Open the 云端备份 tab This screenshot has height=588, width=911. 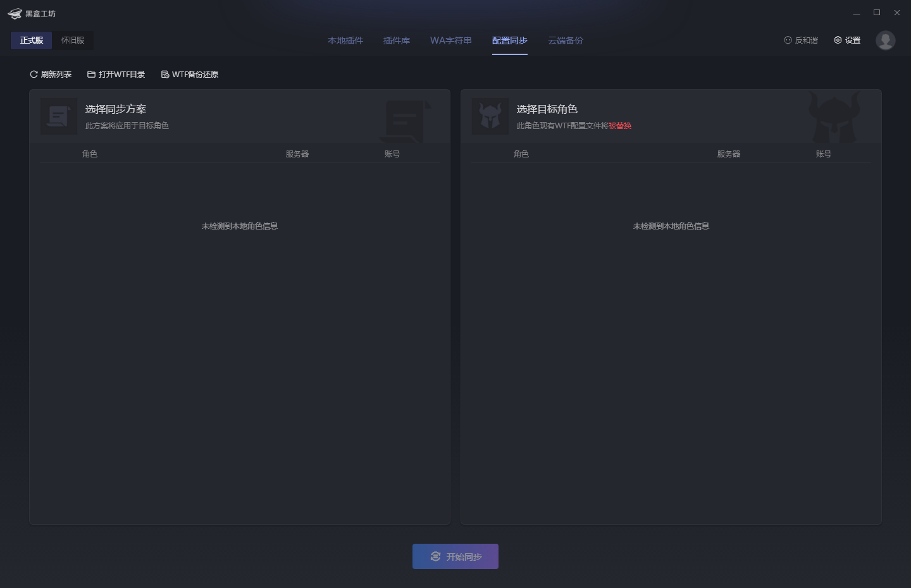(565, 40)
